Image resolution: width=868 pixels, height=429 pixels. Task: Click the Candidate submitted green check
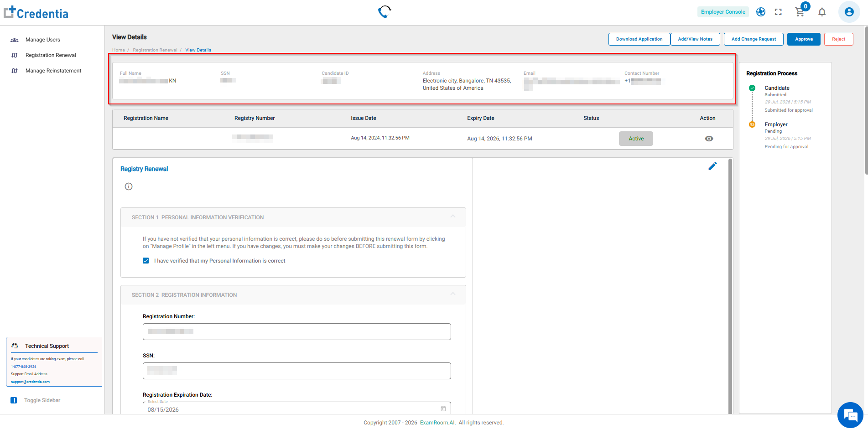752,88
